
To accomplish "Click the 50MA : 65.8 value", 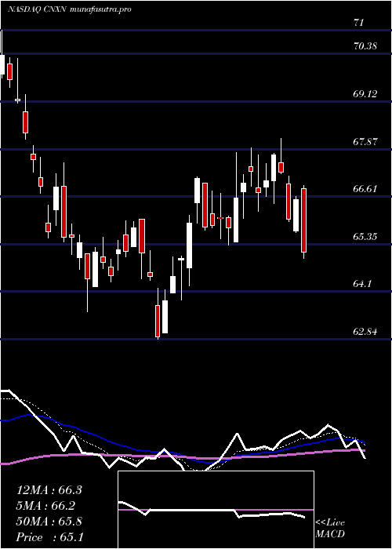I will [49, 522].
